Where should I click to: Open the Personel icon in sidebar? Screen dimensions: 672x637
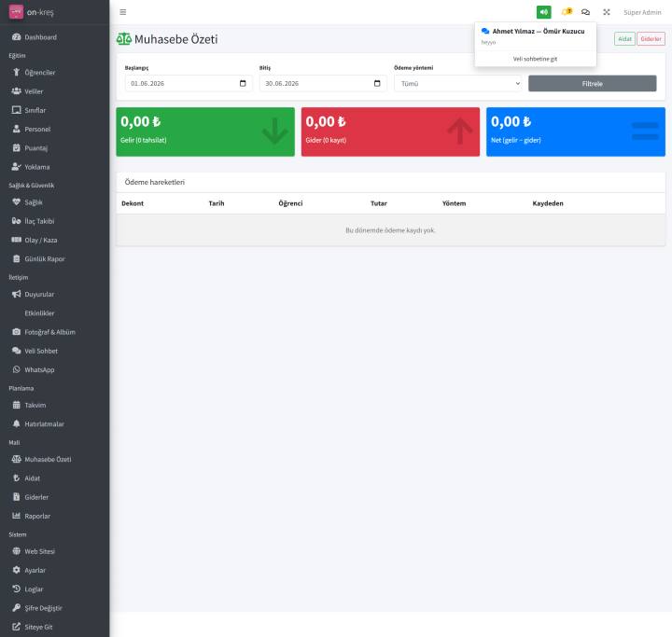pos(16,129)
